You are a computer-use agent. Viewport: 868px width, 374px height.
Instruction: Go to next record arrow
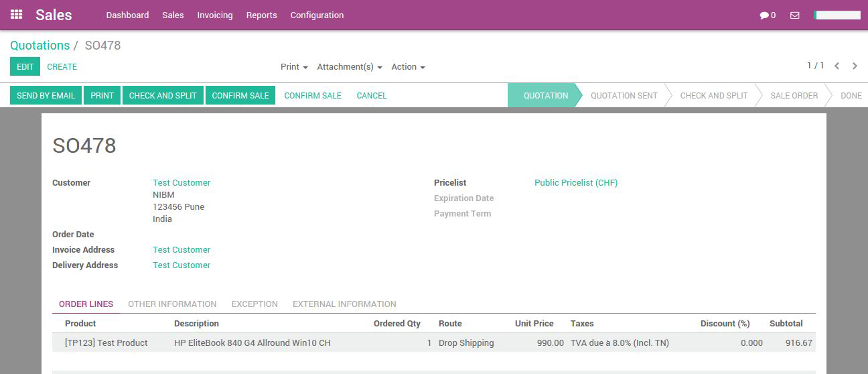(855, 66)
